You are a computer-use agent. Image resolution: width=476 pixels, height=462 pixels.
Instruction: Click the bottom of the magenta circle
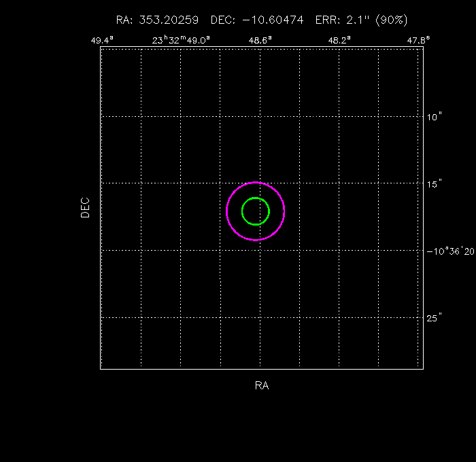(x=256, y=240)
